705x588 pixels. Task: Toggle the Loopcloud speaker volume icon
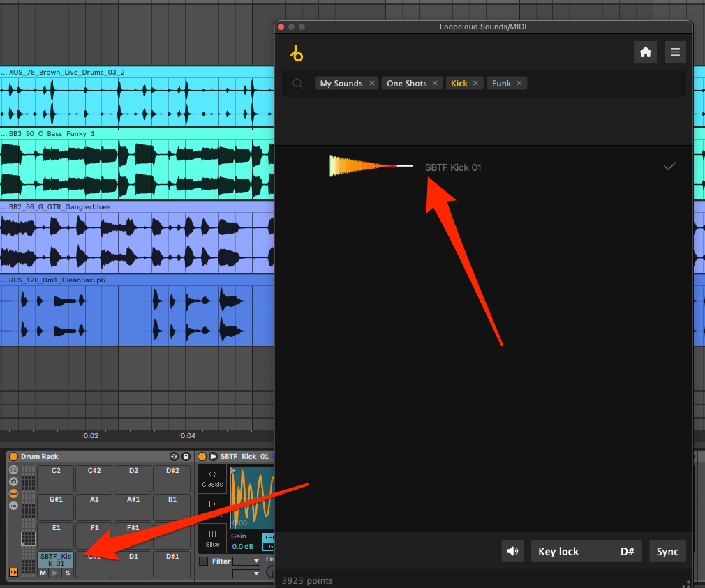pyautogui.click(x=513, y=551)
